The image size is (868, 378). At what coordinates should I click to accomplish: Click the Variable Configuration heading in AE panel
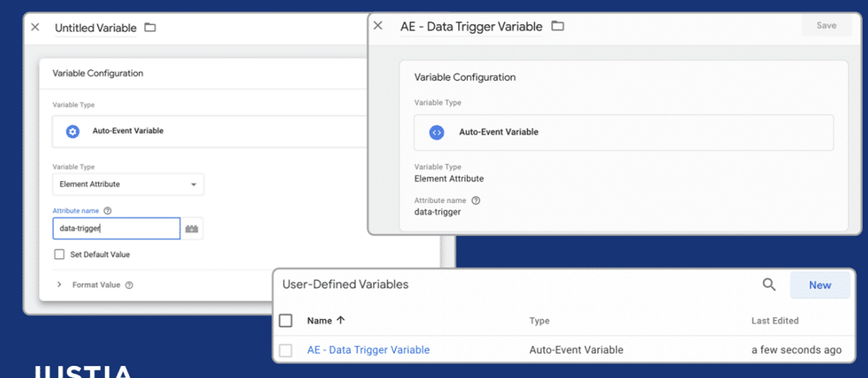point(465,77)
